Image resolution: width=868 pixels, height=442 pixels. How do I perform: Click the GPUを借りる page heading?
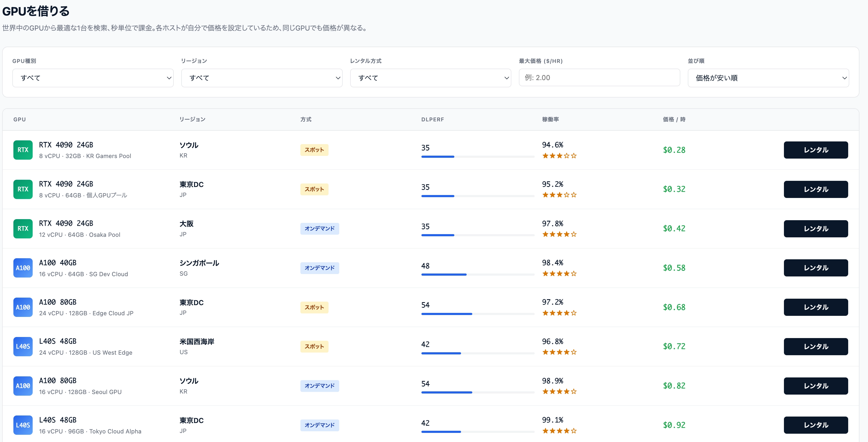(36, 11)
